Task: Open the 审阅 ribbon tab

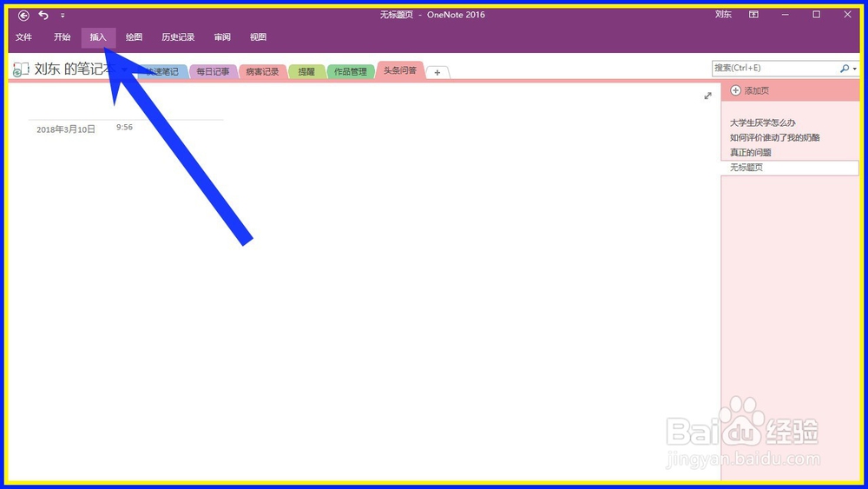Action: point(222,37)
